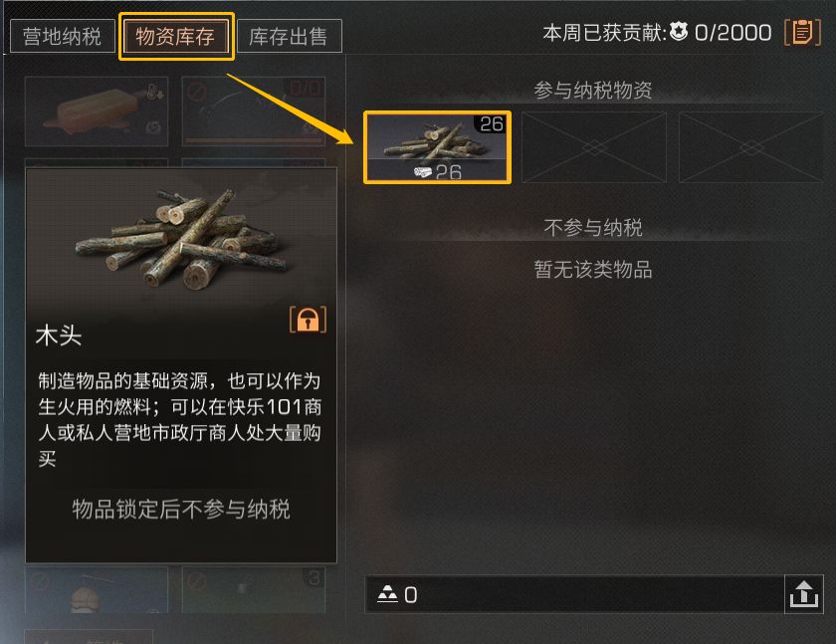
Task: Click the pyramid resource icon beside 0
Action: coord(387,594)
